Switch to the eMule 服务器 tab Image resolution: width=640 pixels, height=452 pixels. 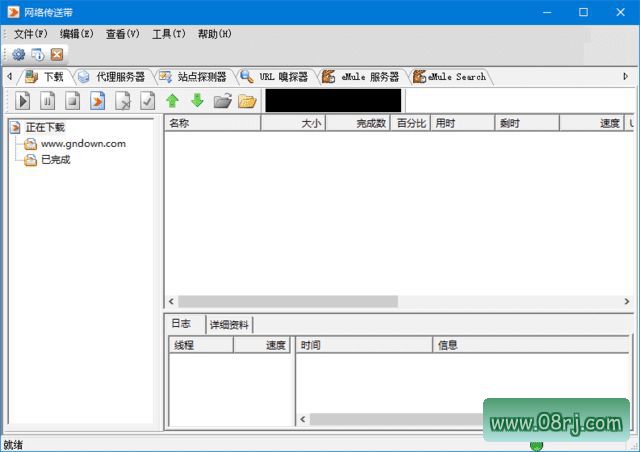(361, 77)
